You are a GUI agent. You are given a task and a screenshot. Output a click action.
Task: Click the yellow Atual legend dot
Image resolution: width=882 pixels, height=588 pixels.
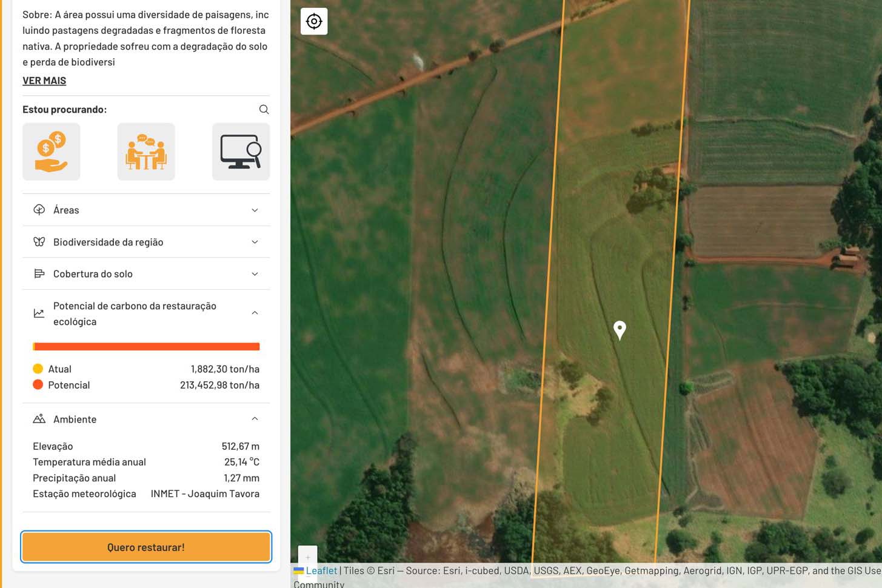(x=38, y=369)
